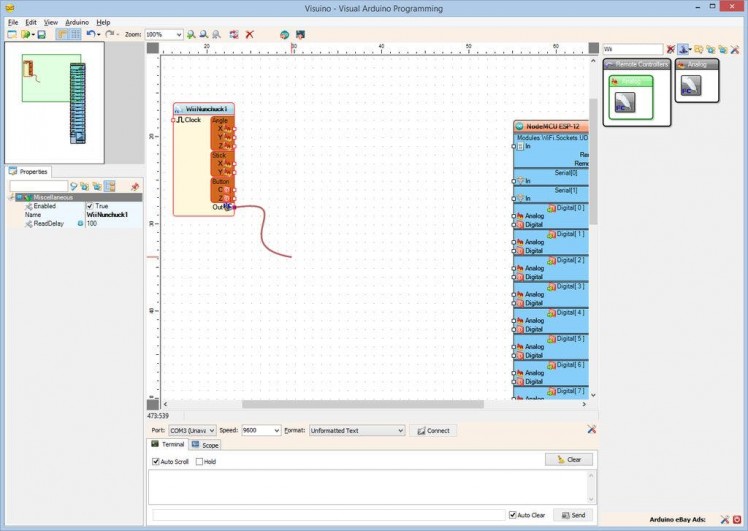The height and width of the screenshot is (531, 748).
Task: Toggle the Enabled property checkbox
Action: [90, 206]
